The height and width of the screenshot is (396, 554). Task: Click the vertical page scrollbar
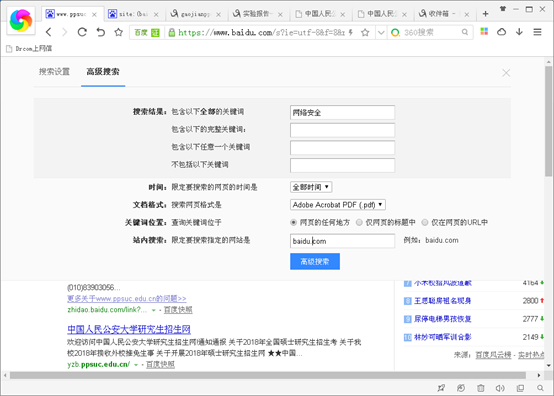pyautogui.click(x=548, y=120)
